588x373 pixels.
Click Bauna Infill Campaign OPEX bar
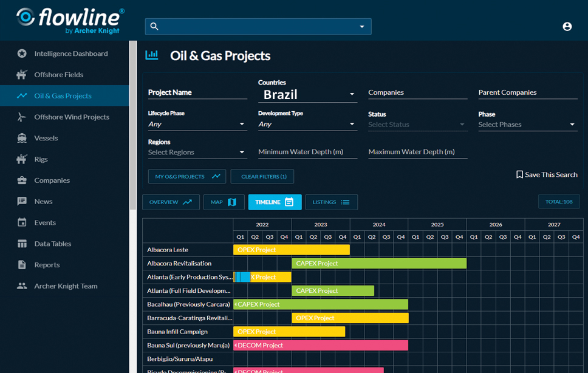click(x=289, y=332)
